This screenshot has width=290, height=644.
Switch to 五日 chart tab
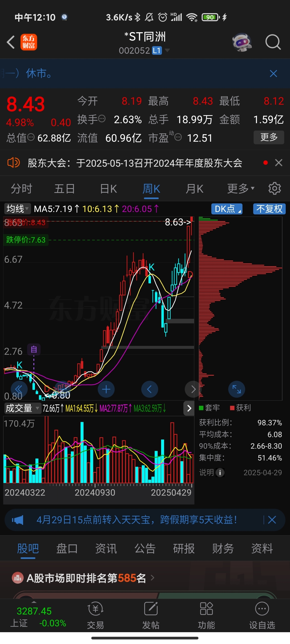click(x=64, y=188)
